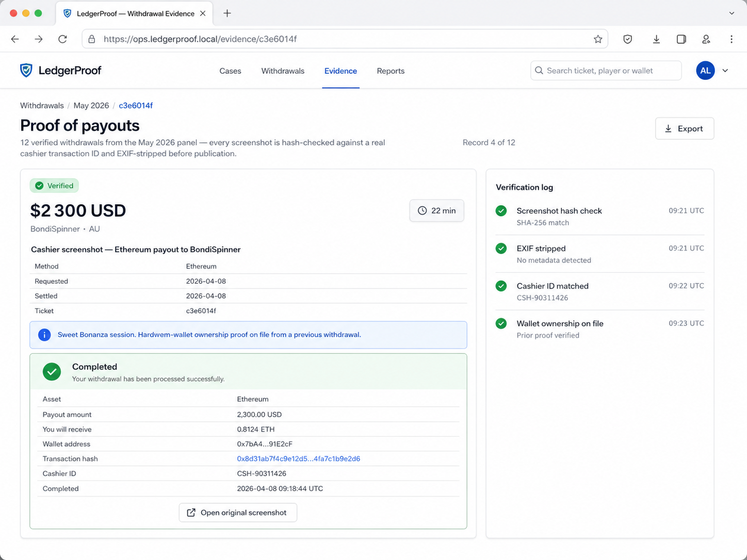747x560 pixels.
Task: Reload the page with the refresh icon
Action: pyautogui.click(x=62, y=39)
